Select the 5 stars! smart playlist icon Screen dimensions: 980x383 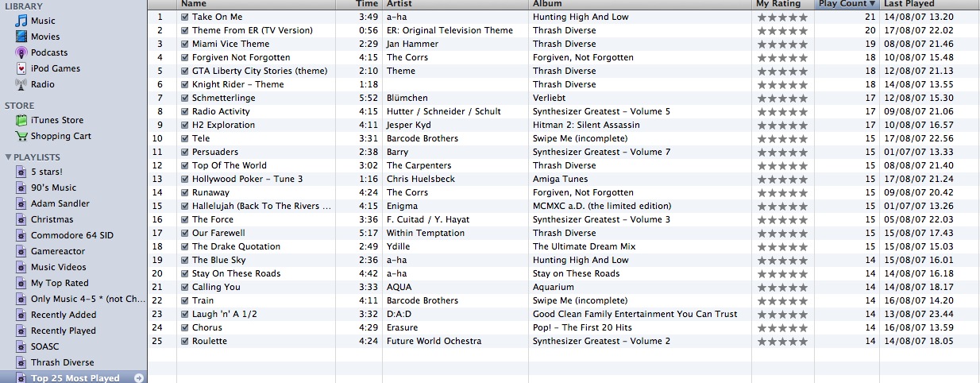(22, 172)
